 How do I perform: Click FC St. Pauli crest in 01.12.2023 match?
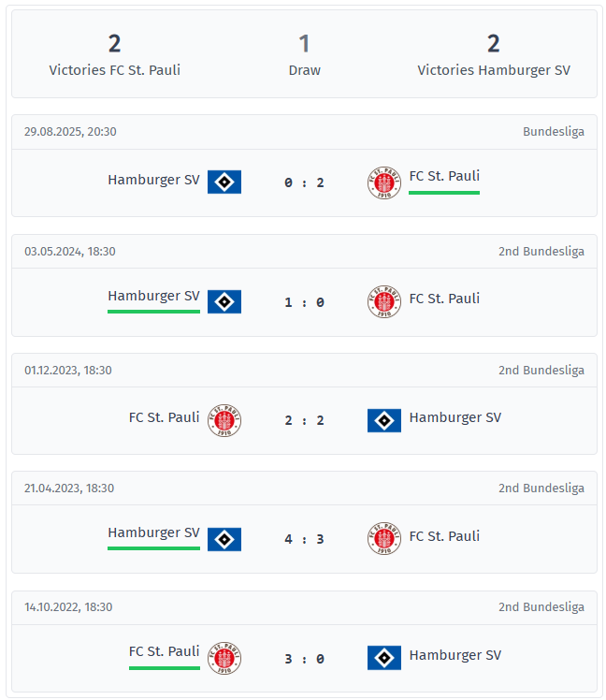(224, 420)
